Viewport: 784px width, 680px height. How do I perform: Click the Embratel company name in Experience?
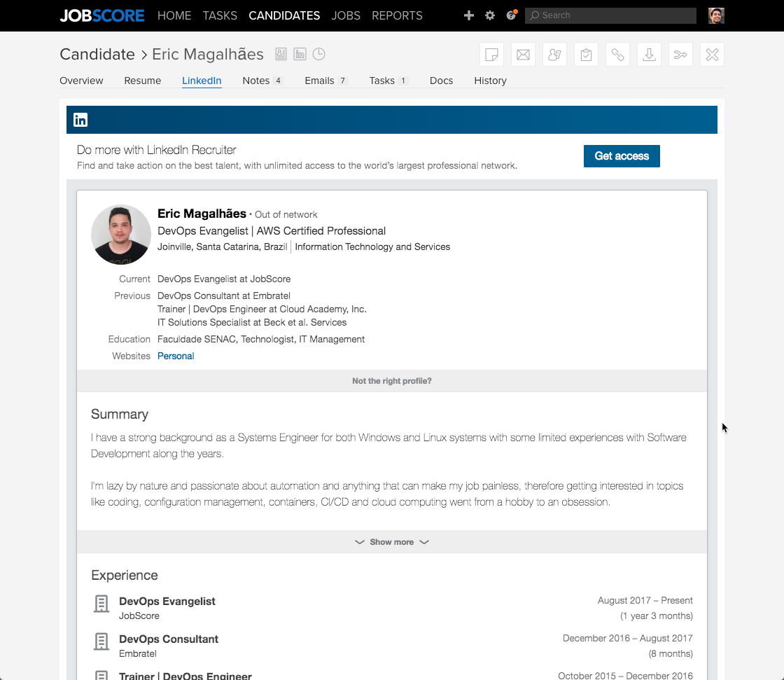click(137, 653)
